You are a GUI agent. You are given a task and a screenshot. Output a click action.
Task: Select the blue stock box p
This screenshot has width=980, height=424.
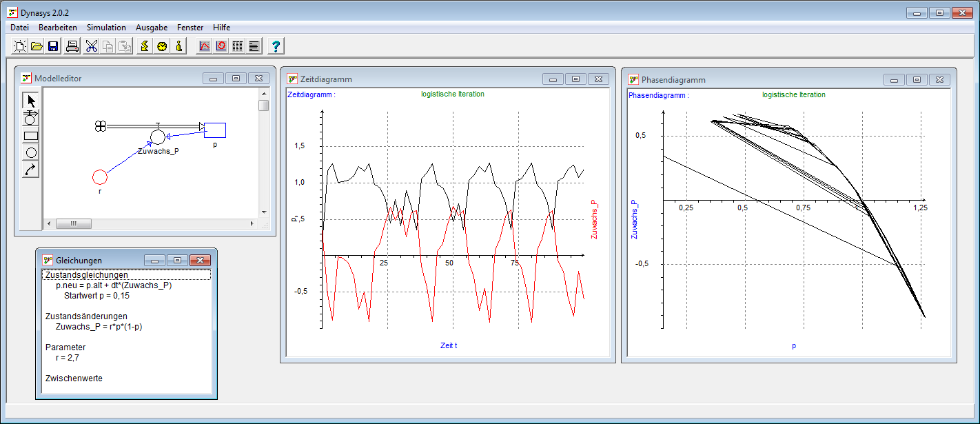click(x=215, y=130)
